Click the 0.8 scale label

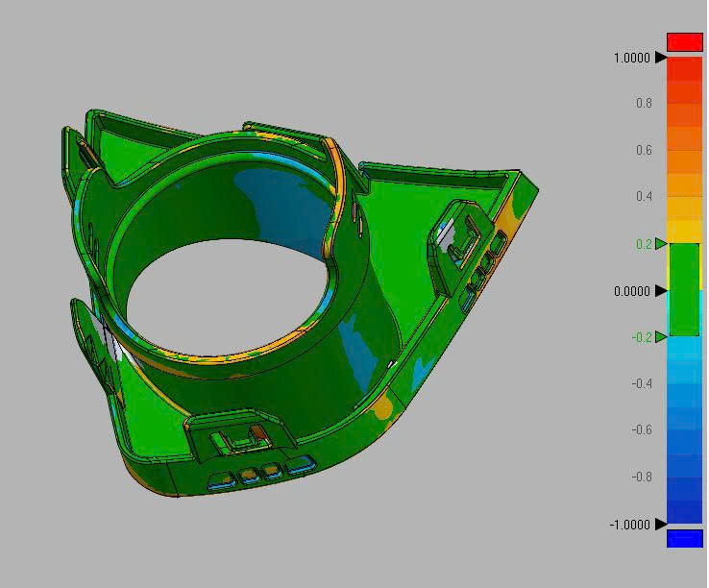[x=644, y=104]
